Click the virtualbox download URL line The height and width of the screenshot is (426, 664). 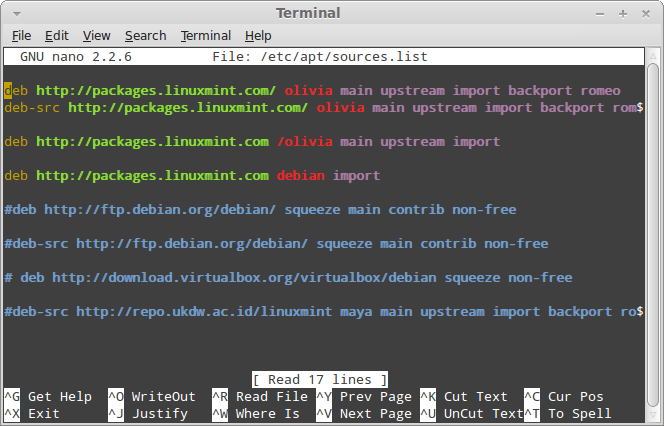(288, 277)
